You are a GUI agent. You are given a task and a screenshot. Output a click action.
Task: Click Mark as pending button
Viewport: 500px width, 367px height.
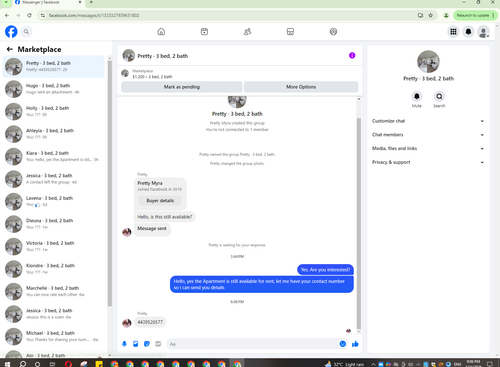pos(182,87)
